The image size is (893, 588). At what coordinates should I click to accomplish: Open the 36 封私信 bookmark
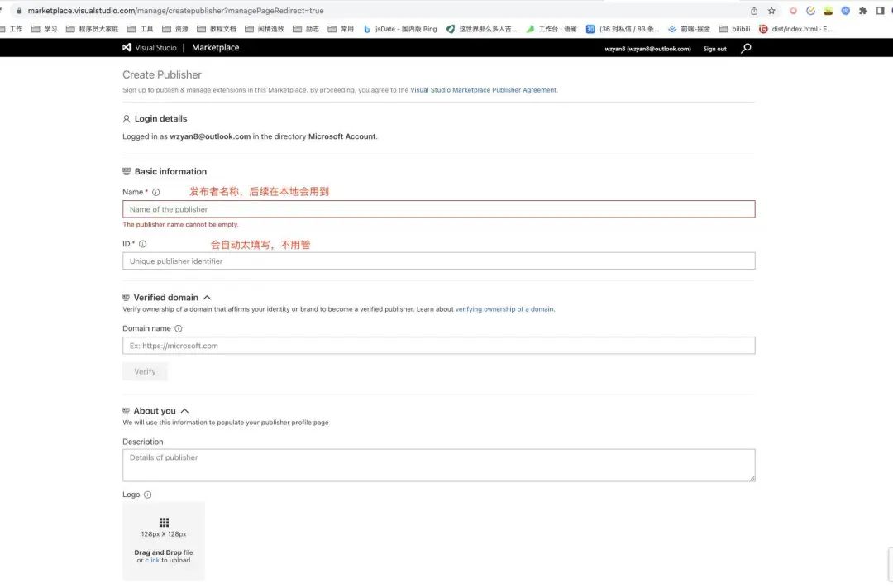(623, 29)
